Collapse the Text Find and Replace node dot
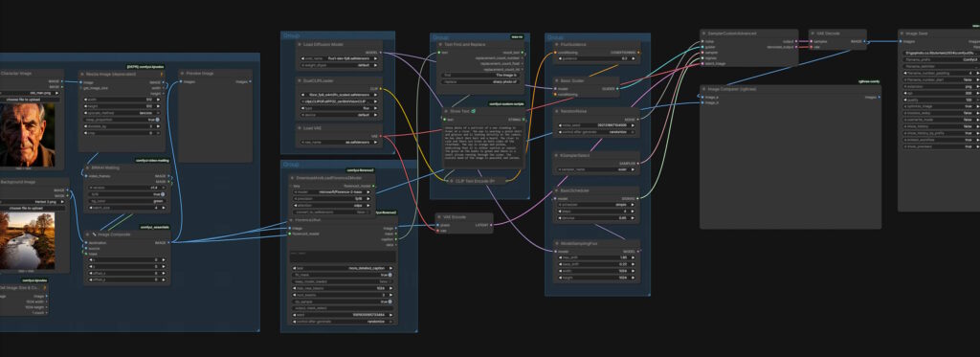980x357 pixels. coord(440,44)
